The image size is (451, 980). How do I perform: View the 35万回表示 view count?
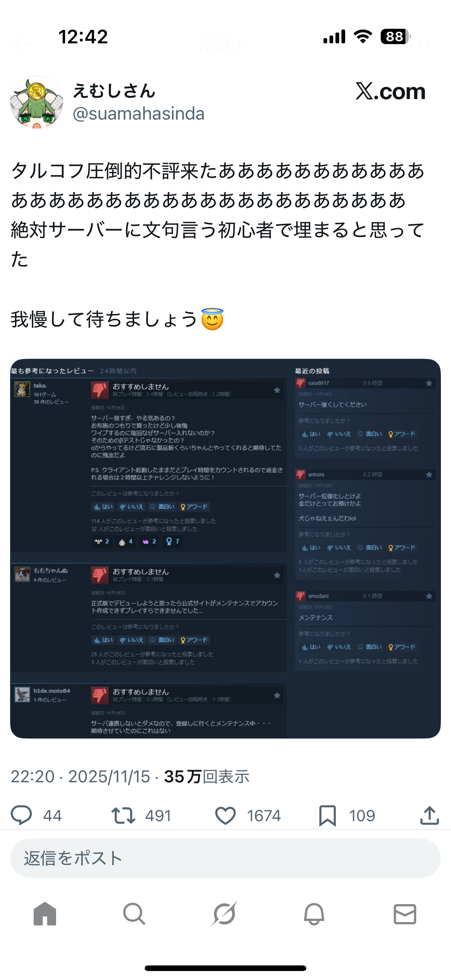(x=207, y=776)
